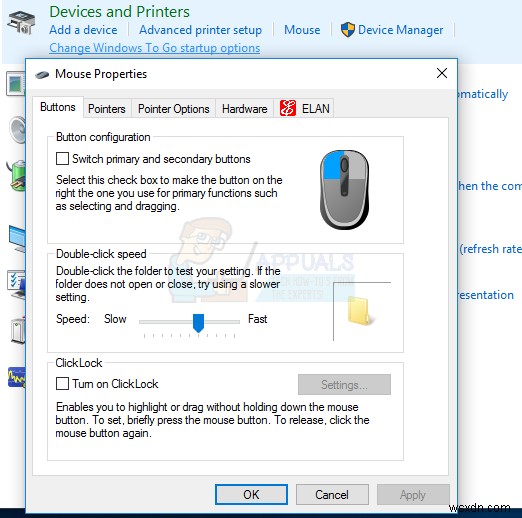Click the blue waveform icon in Control Panel
The width and height of the screenshot is (522, 518).
(17, 377)
